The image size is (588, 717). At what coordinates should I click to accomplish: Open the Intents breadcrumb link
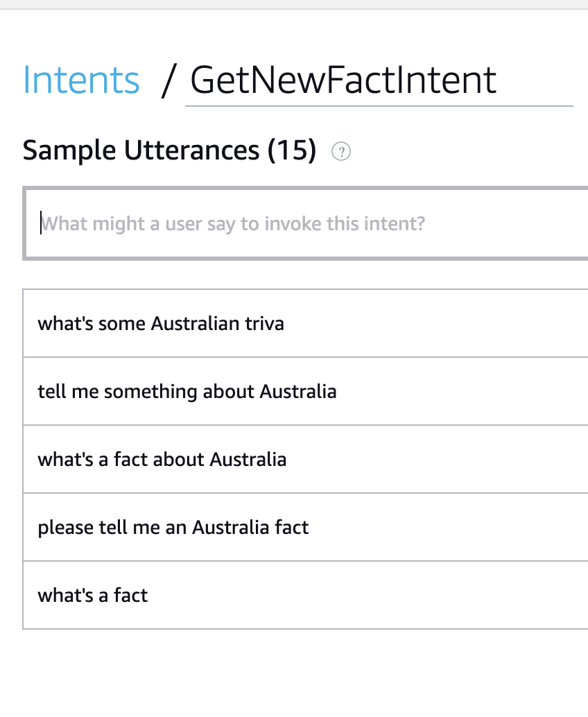coord(81,80)
